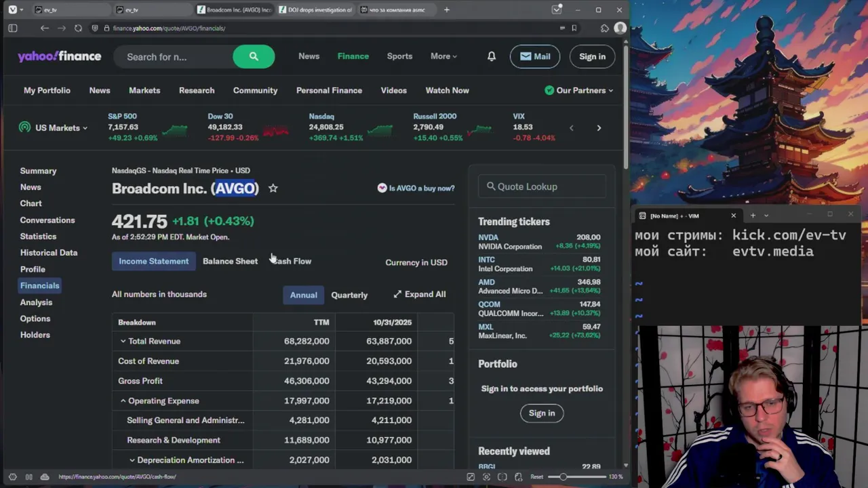Open the Is AVGO a buy now link
The width and height of the screenshot is (868, 488).
tap(416, 188)
